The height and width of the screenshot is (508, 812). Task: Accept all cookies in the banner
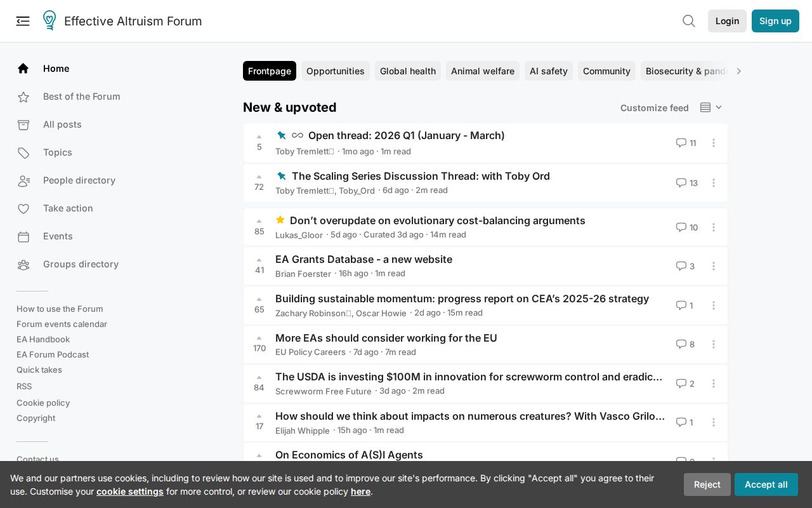point(766,485)
